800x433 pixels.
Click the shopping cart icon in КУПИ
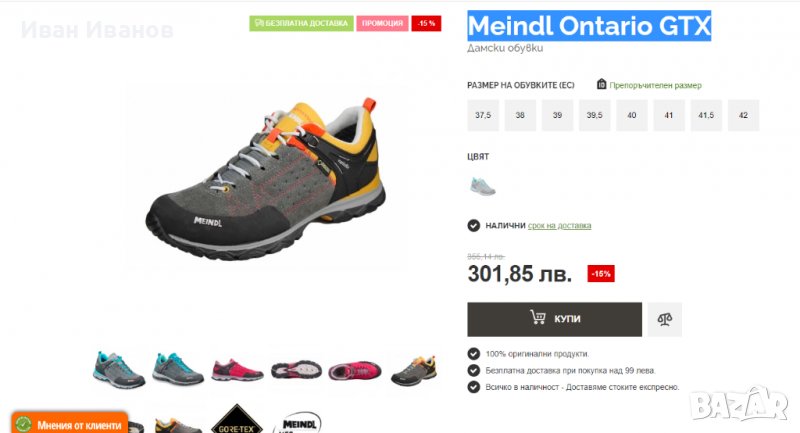[x=537, y=317]
